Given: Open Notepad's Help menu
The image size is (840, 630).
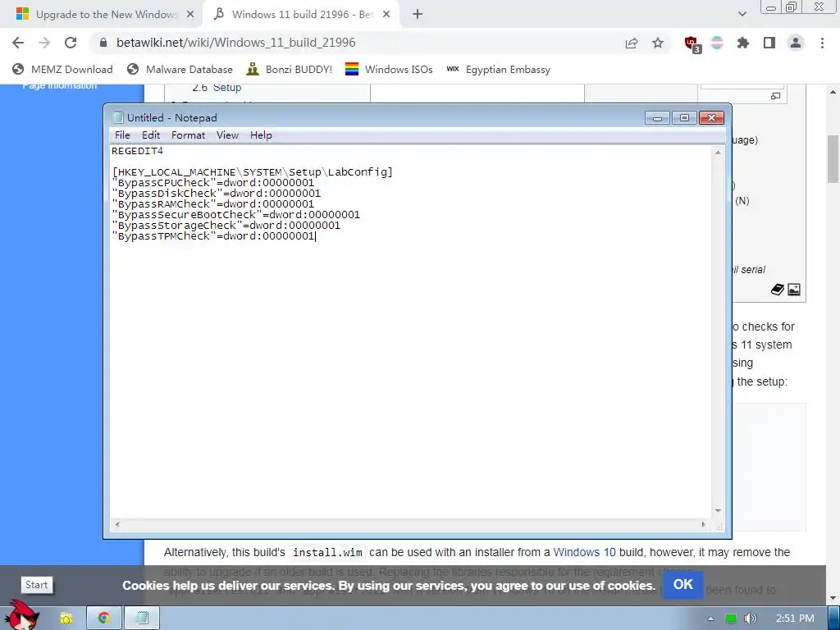Looking at the screenshot, I should (261, 135).
